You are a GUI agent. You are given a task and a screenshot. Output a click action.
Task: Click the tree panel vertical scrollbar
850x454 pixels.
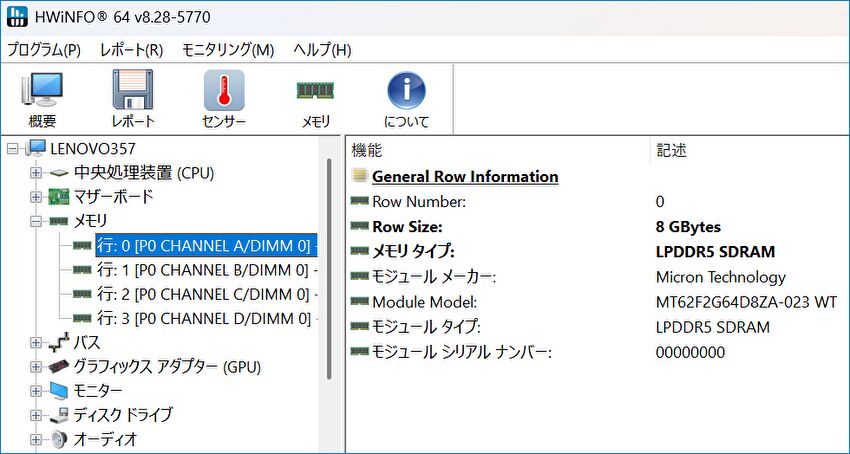pyautogui.click(x=330, y=270)
